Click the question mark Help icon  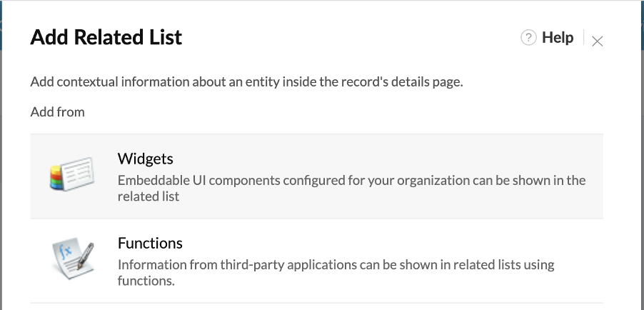click(528, 37)
